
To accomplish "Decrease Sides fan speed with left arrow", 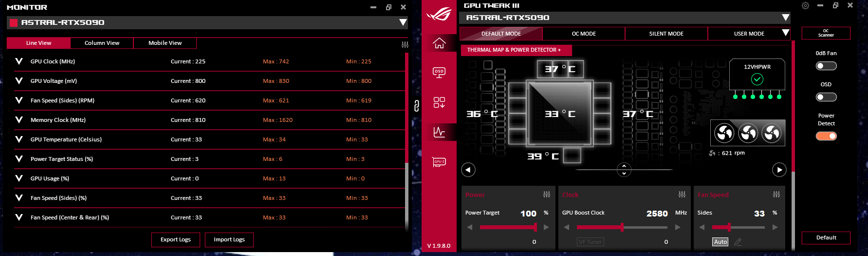I will [x=702, y=227].
